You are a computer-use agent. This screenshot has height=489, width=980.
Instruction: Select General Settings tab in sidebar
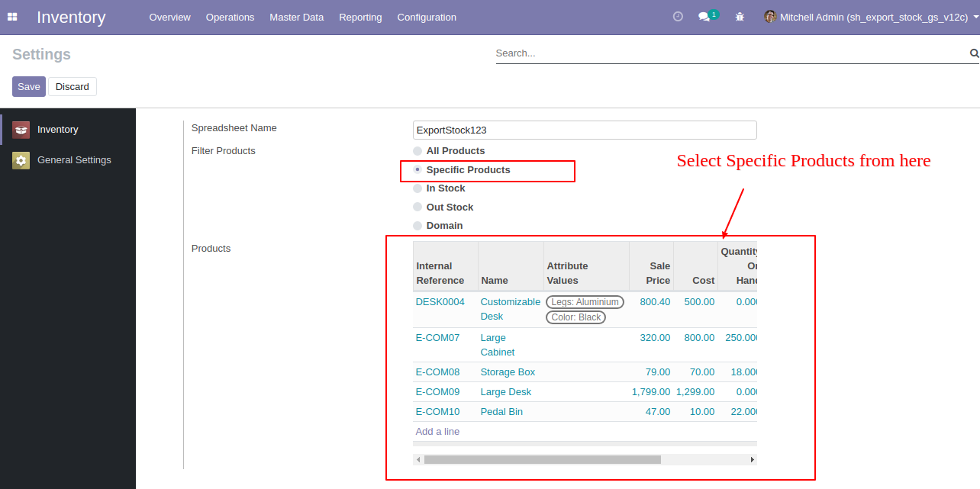(x=68, y=160)
